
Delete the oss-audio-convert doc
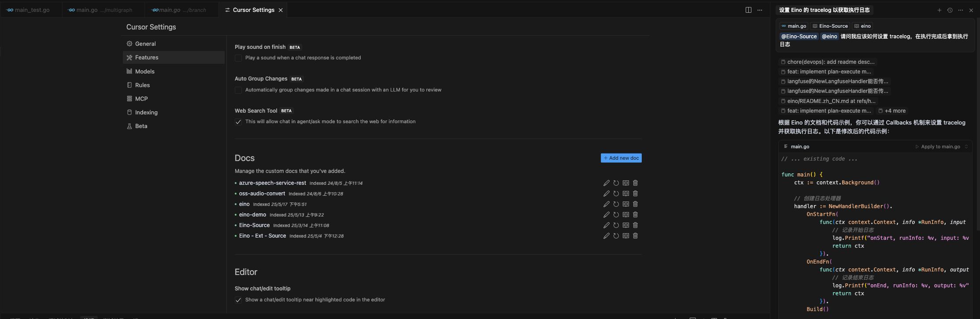pos(636,194)
